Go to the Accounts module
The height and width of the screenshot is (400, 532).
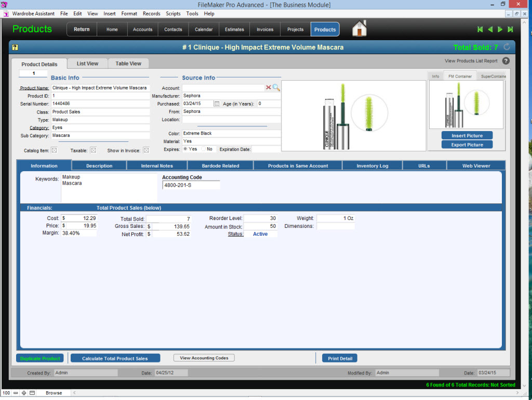pyautogui.click(x=142, y=29)
